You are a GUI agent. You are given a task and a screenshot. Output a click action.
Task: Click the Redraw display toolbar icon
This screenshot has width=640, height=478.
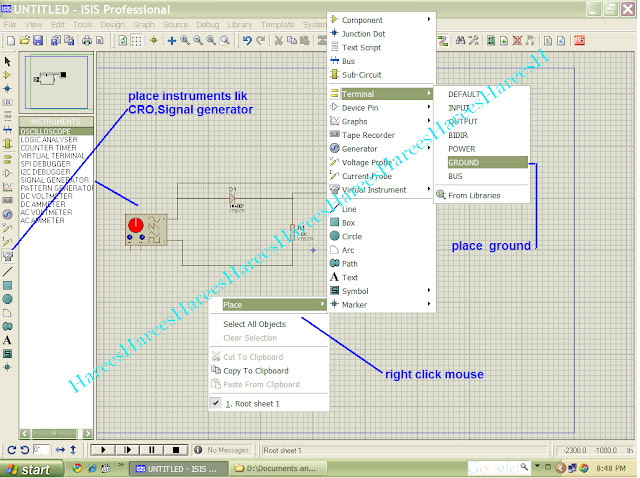click(x=123, y=40)
